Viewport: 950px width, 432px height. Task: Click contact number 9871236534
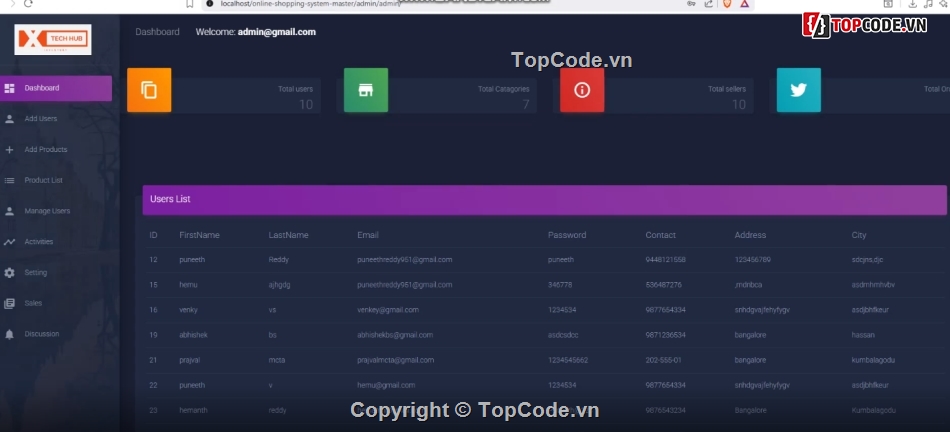(665, 335)
